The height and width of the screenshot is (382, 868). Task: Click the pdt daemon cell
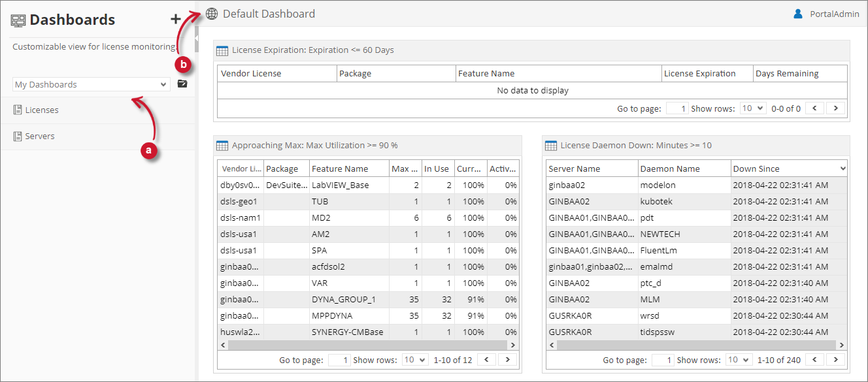684,218
